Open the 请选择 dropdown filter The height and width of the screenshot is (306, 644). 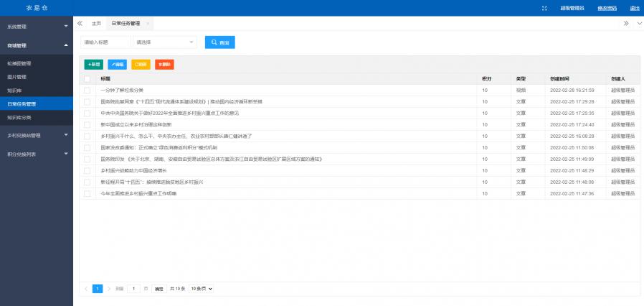click(x=164, y=42)
